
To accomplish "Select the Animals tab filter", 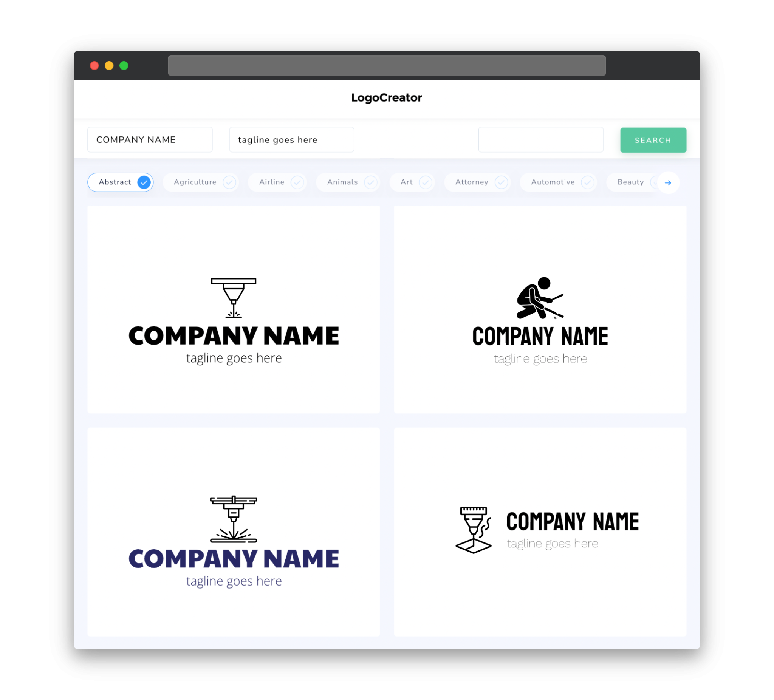I will pyautogui.click(x=348, y=182).
